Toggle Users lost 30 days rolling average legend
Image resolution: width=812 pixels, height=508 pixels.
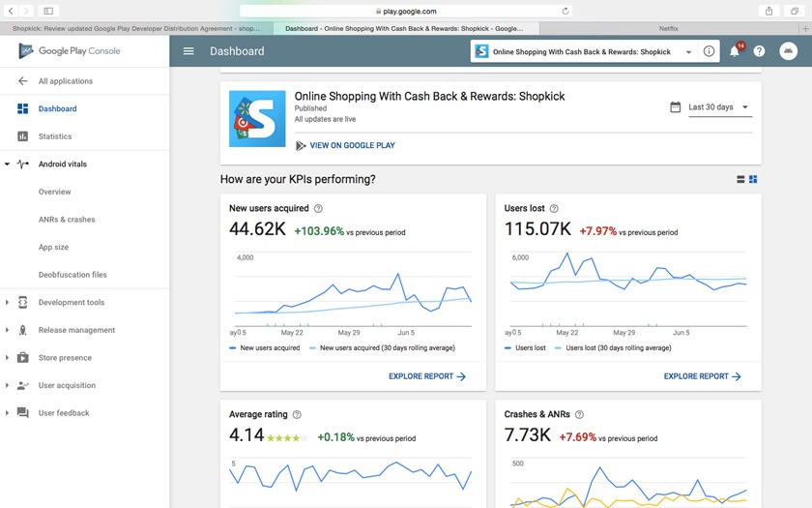tap(613, 347)
